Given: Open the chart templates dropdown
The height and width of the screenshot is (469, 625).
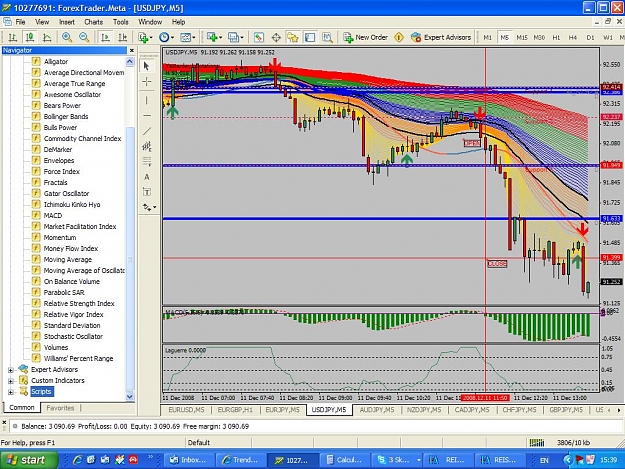Looking at the screenshot, I should click(187, 37).
